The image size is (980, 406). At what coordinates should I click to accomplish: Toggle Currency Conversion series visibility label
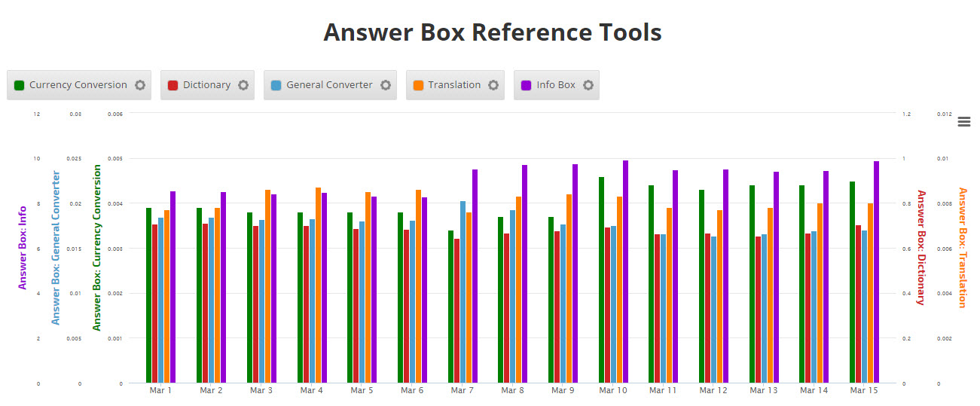pyautogui.click(x=78, y=85)
